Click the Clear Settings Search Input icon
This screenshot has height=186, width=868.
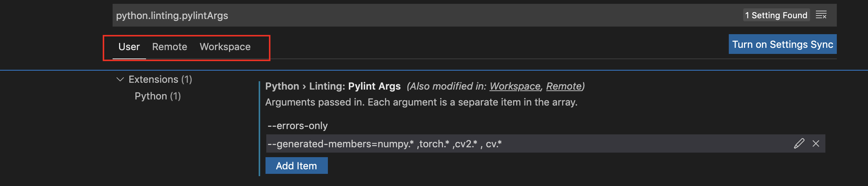821,15
